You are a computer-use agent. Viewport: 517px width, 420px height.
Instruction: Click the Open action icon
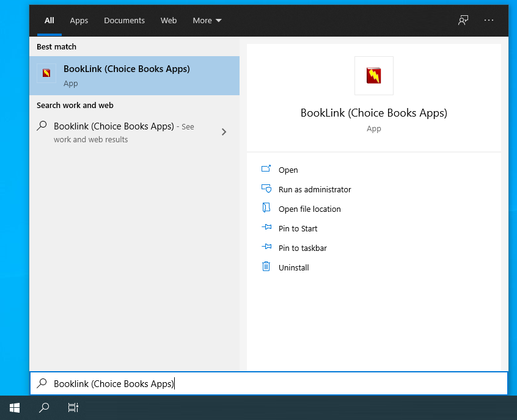coord(266,168)
